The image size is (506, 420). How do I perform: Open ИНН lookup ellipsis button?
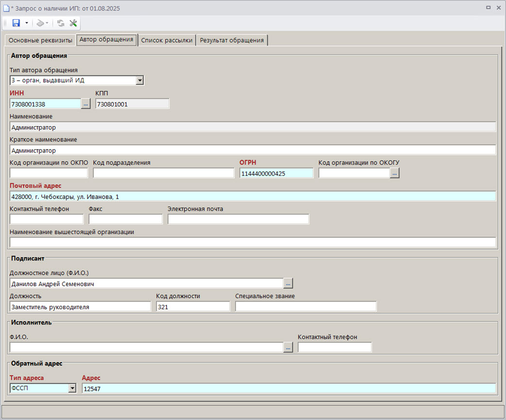86,103
